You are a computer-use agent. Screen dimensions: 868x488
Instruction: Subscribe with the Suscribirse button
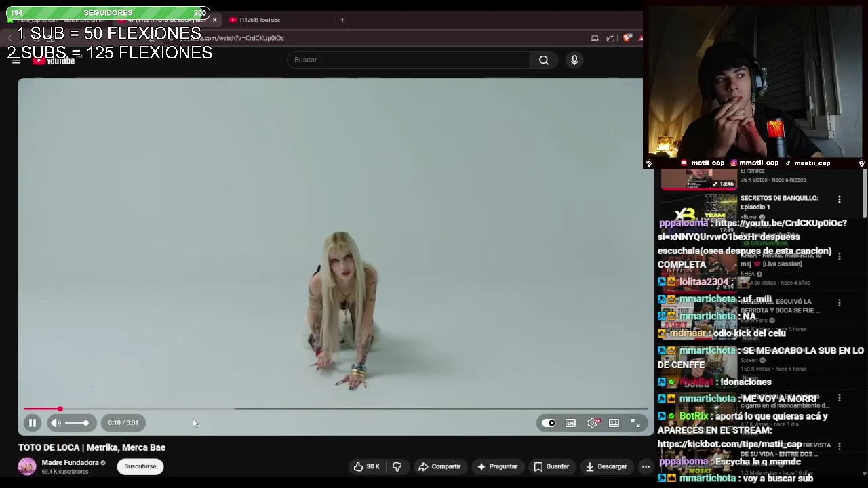point(140,466)
